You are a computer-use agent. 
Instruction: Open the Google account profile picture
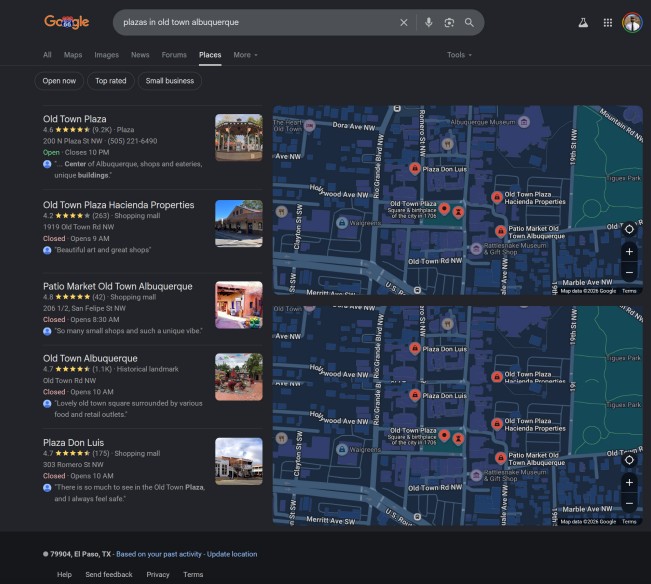631,22
